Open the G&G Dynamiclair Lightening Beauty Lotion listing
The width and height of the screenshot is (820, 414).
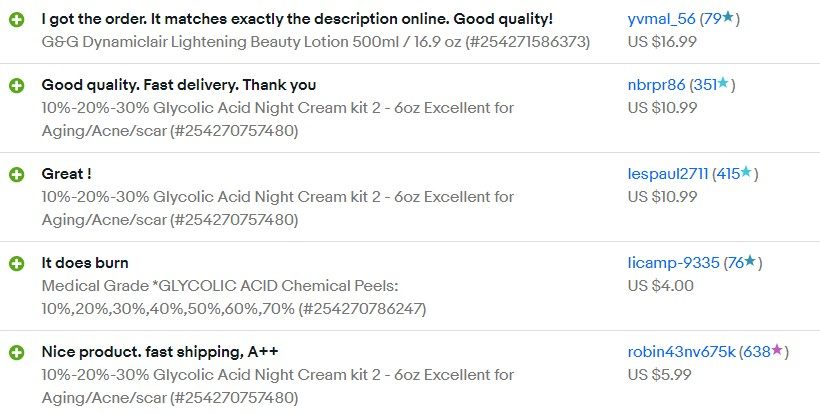click(315, 42)
